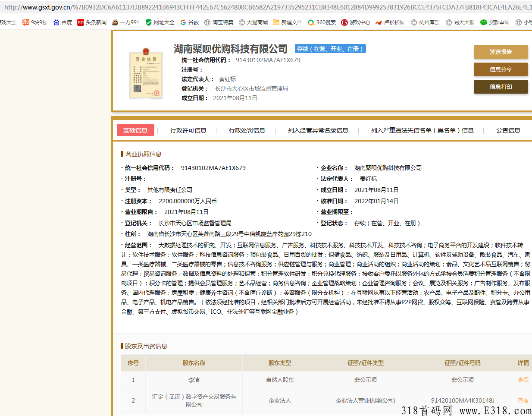Screen dimensions: 532x416
Task: Click header registration authority 长沙市天心区市场监督管理局
Action: pos(251,88)
